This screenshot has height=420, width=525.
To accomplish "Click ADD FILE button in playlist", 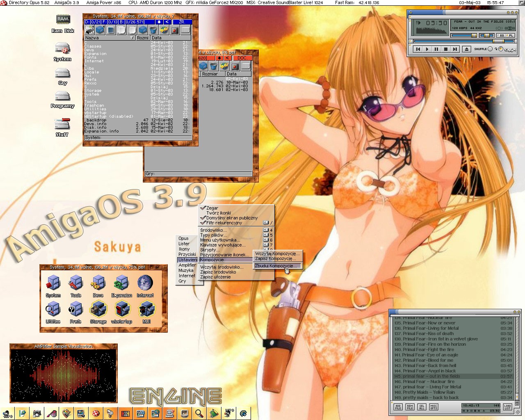I will click(398, 407).
